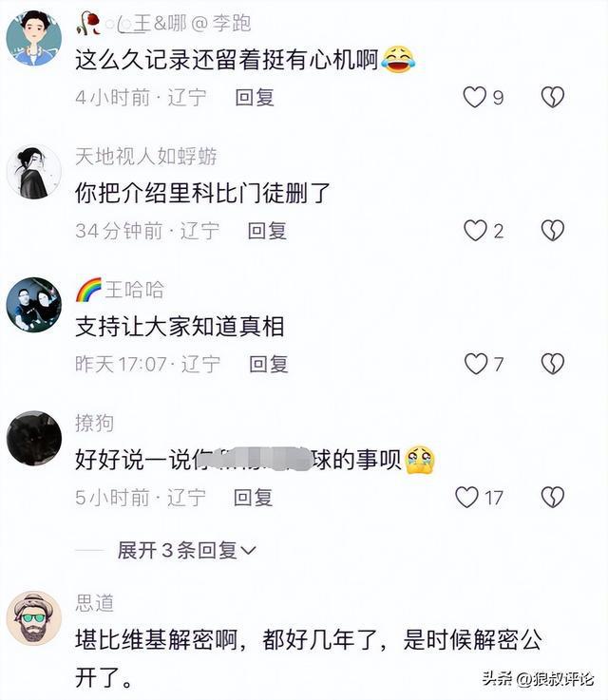Like 天地视人如蜉蝣's comment with 2 likes
Image resolution: width=608 pixels, height=700 pixels.
tap(475, 231)
